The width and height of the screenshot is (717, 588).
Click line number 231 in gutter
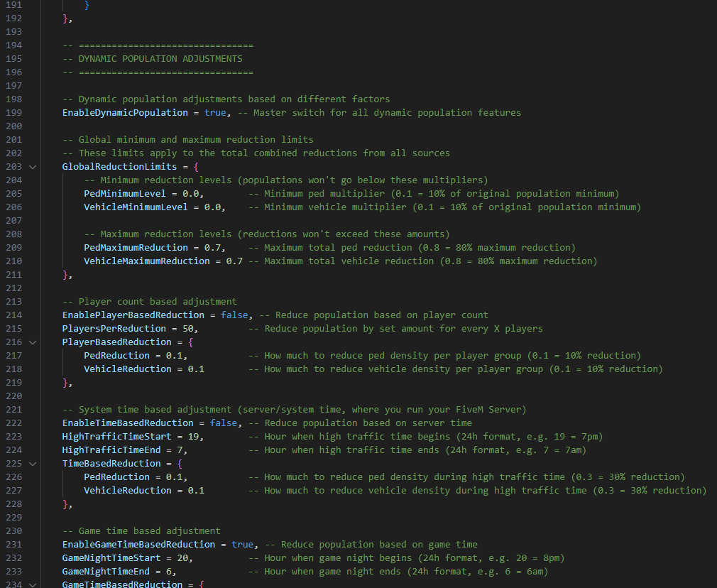[13, 544]
